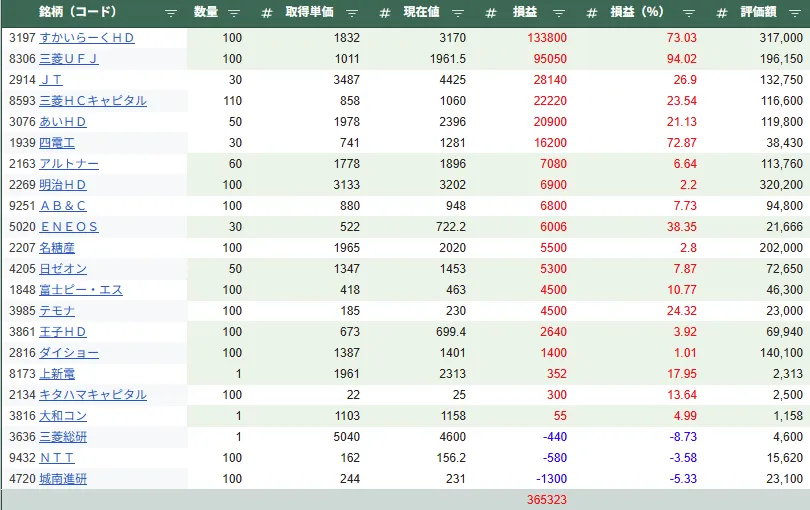Select percent cell 72.87 for 四電工
The width and height of the screenshot is (810, 510).
point(681,143)
